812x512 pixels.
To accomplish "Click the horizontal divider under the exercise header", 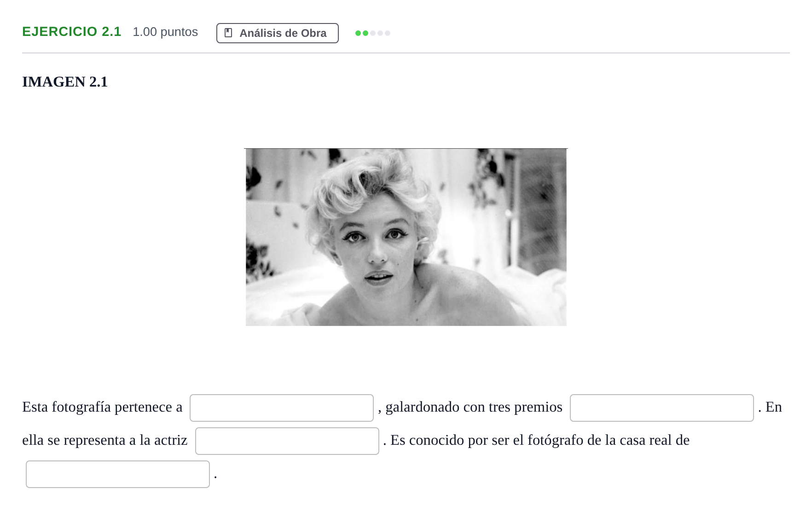I will coord(406,53).
